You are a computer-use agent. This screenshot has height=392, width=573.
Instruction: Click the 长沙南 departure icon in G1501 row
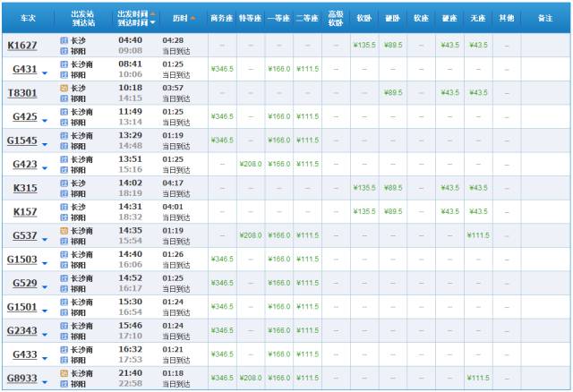click(x=64, y=302)
